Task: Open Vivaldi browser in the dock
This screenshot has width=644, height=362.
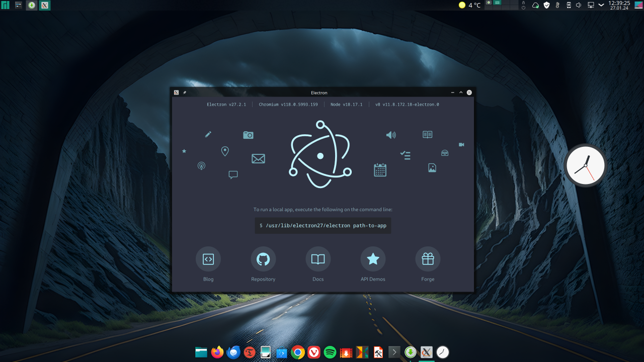Action: 314,352
